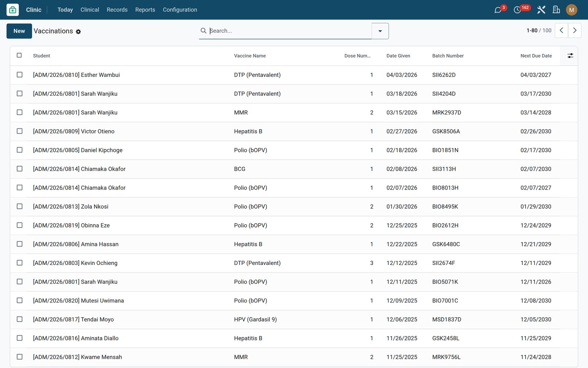Open the Clinic app home icon
This screenshot has height=368, width=588.
pyautogui.click(x=12, y=10)
